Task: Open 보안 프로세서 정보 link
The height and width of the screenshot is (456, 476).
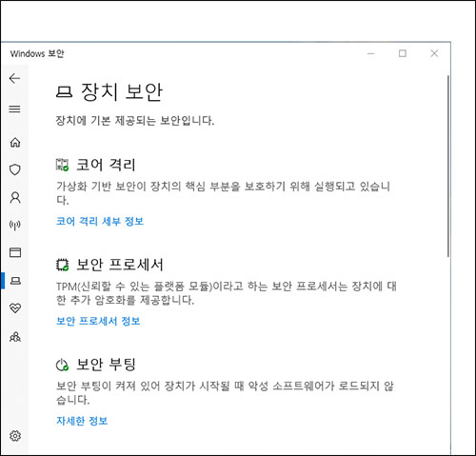Action: tap(98, 321)
